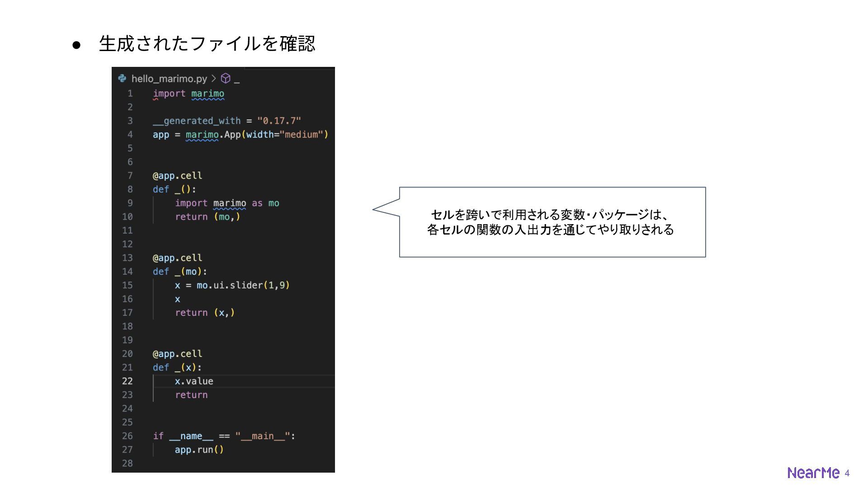Click the slide title bullet text

pos(207,44)
